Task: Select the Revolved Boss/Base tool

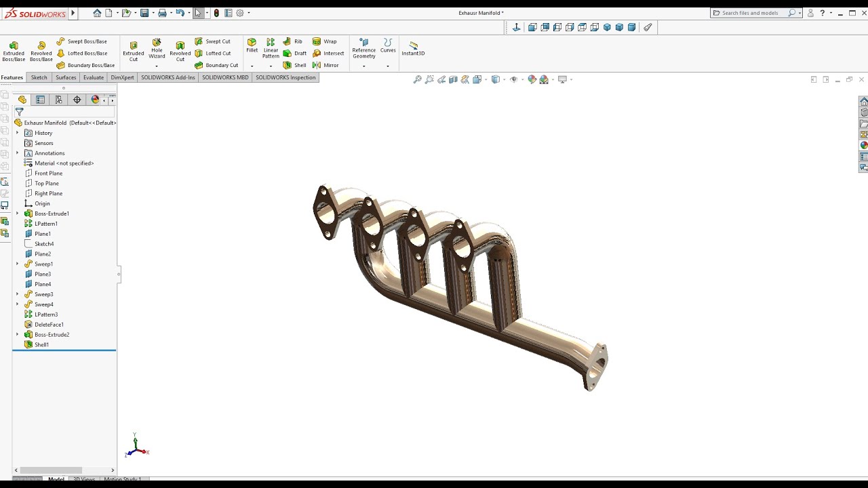Action: click(41, 52)
